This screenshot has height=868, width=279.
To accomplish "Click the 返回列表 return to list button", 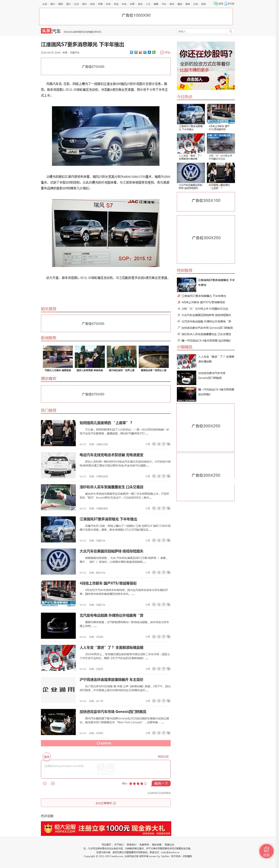I will point(106,743).
